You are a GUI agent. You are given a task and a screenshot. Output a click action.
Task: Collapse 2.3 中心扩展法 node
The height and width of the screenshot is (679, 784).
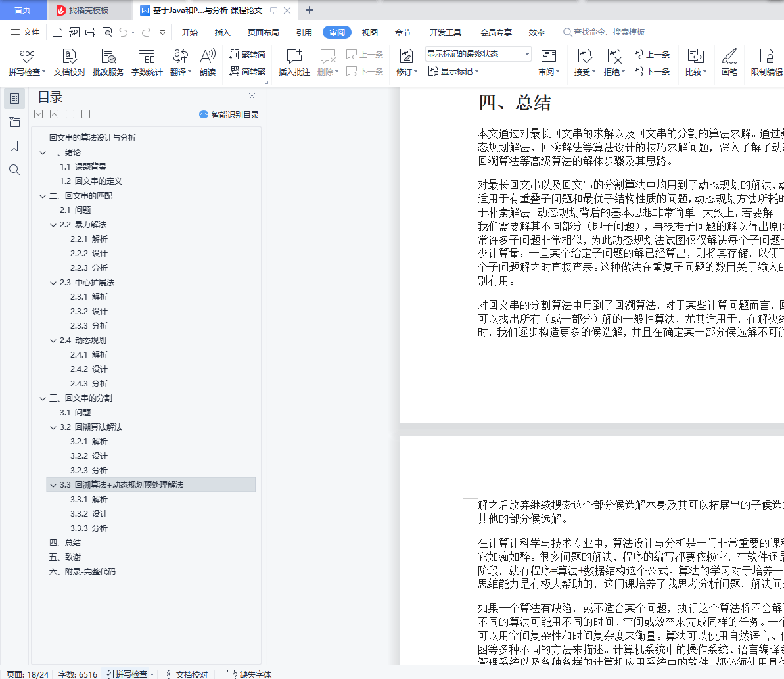(x=53, y=283)
